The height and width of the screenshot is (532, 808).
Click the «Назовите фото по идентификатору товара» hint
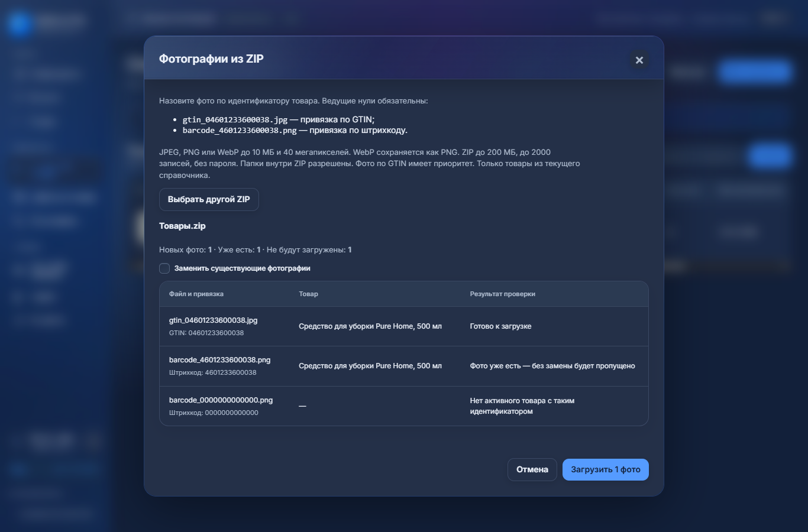tap(293, 101)
